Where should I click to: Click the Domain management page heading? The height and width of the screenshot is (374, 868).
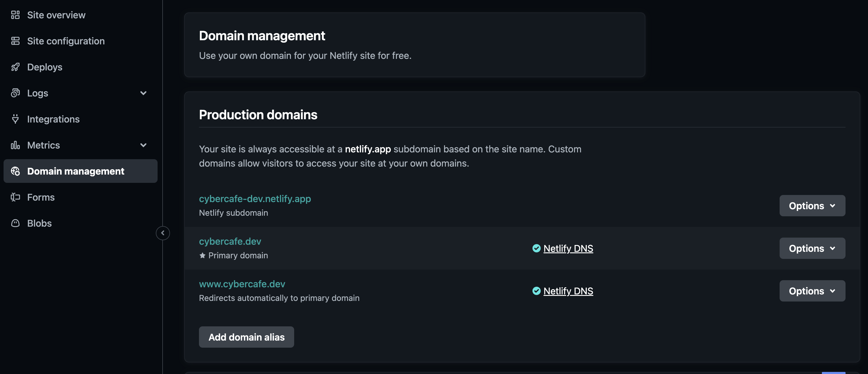[262, 36]
